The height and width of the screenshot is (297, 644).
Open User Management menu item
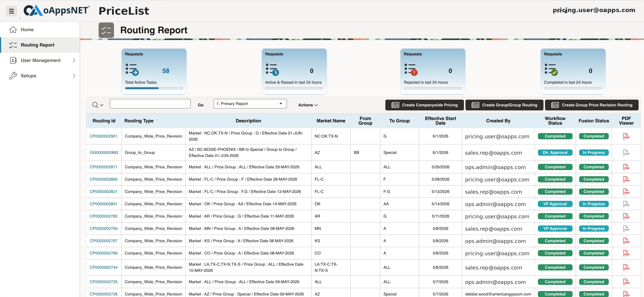[40, 60]
